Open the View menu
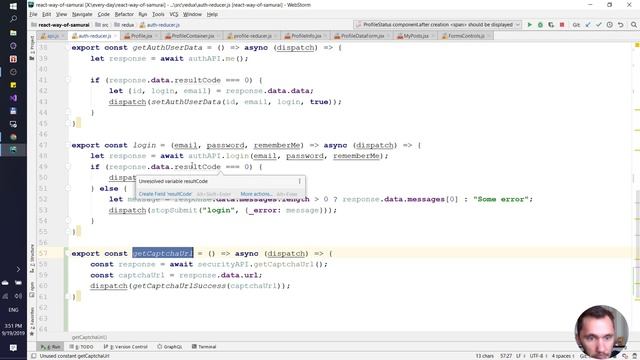 click(x=61, y=14)
